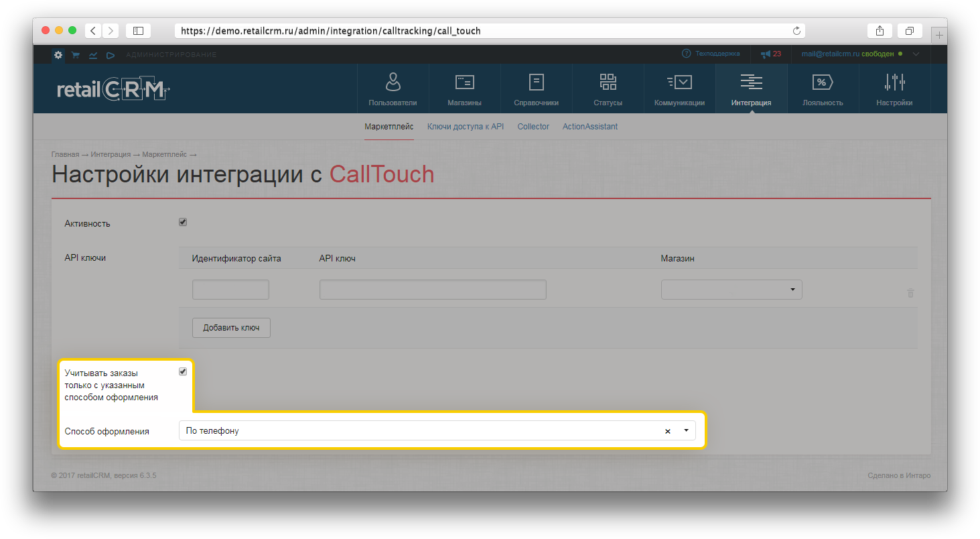Toggle the Активность checkbox

182,221
